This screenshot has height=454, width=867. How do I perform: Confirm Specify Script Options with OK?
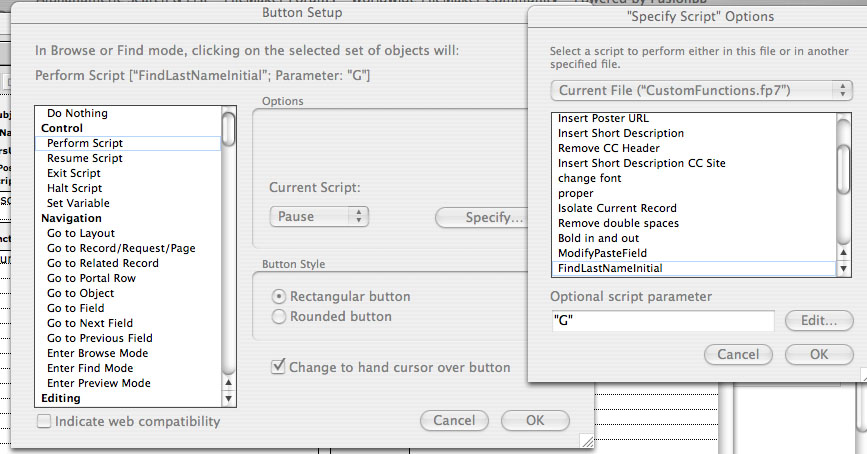[x=819, y=354]
